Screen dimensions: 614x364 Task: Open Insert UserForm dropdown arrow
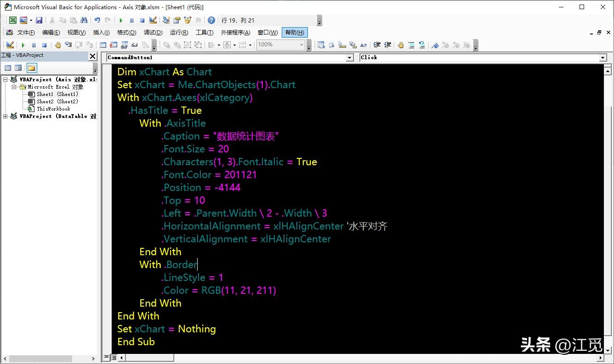pos(31,20)
